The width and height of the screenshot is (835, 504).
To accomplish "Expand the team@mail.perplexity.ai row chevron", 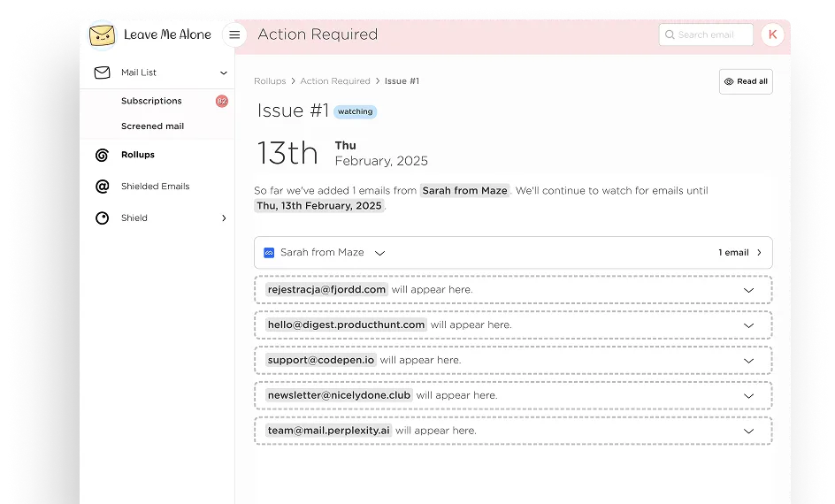I will pyautogui.click(x=748, y=431).
